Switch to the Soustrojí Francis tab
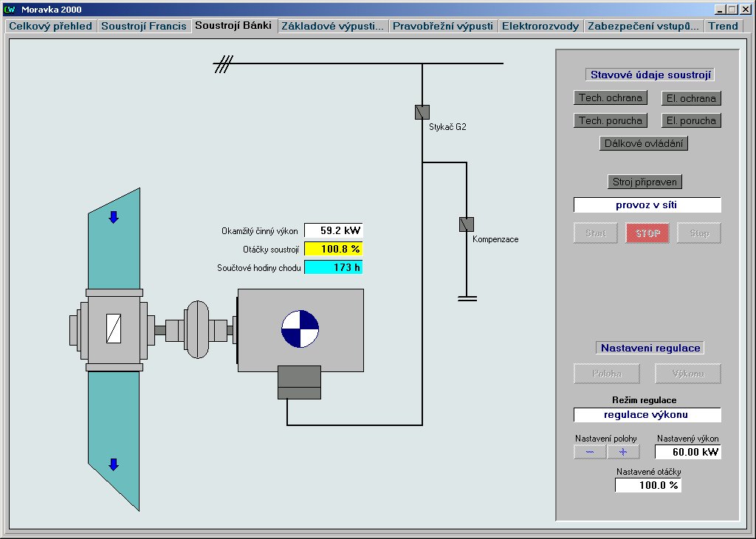The height and width of the screenshot is (539, 756). pyautogui.click(x=144, y=26)
